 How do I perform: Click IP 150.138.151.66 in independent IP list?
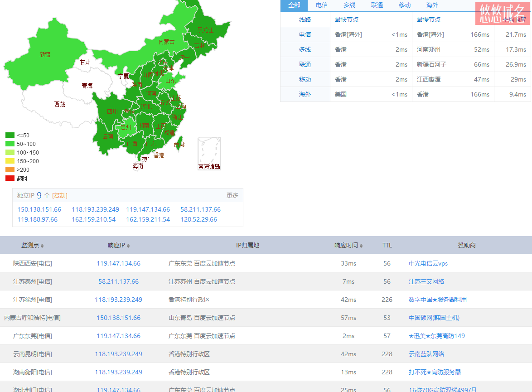click(x=39, y=209)
